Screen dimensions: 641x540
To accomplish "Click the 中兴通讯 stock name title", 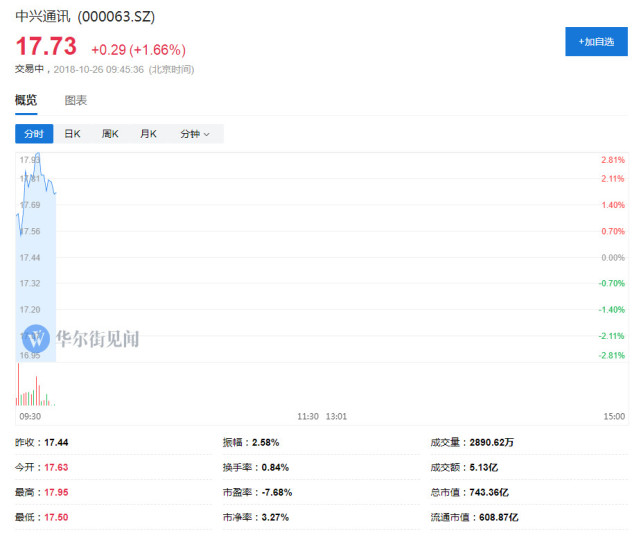I will point(44,18).
